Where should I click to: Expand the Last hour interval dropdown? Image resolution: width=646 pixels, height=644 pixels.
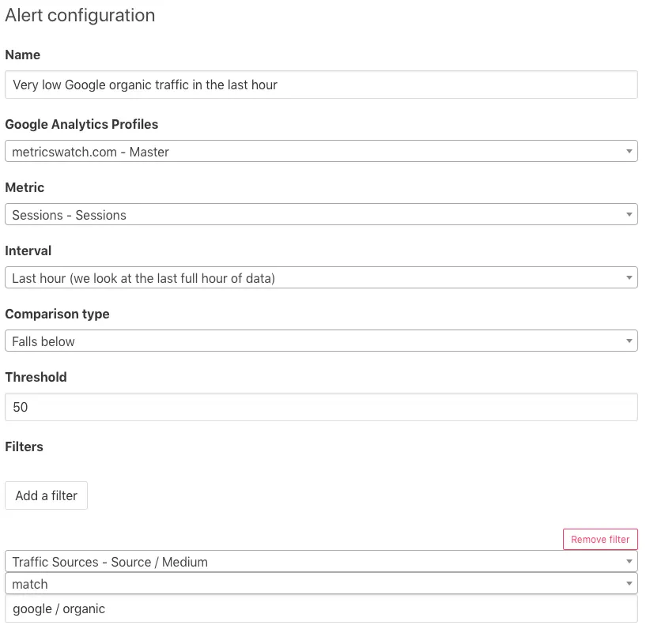coord(316,277)
